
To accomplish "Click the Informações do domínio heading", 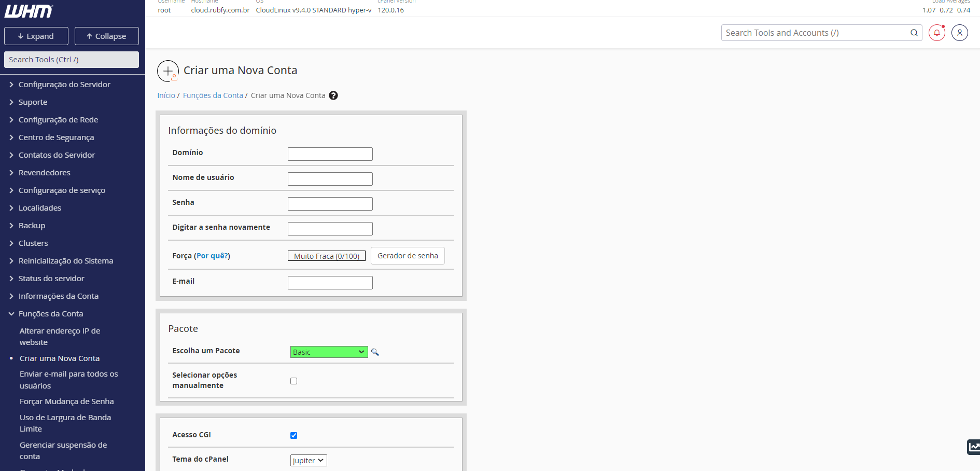I will click(222, 130).
